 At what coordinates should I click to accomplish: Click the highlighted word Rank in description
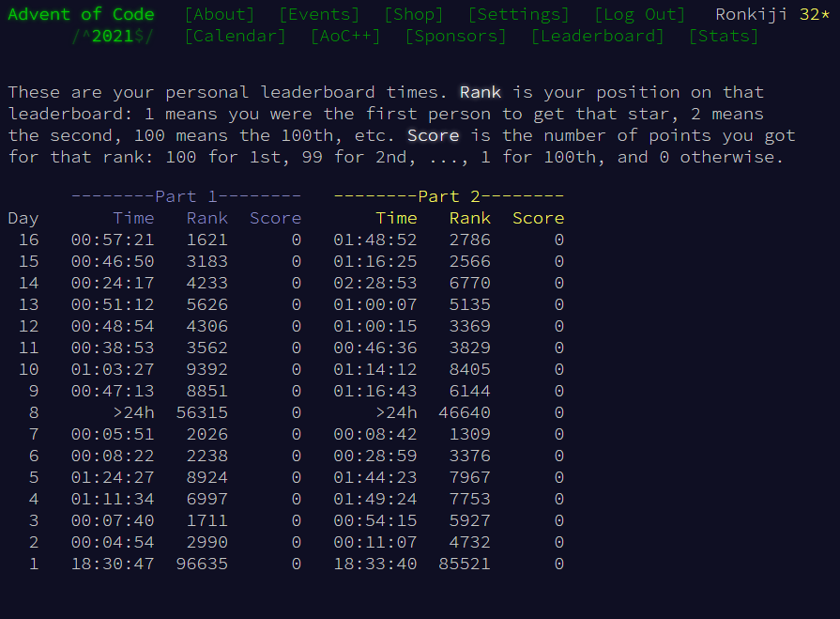(480, 92)
